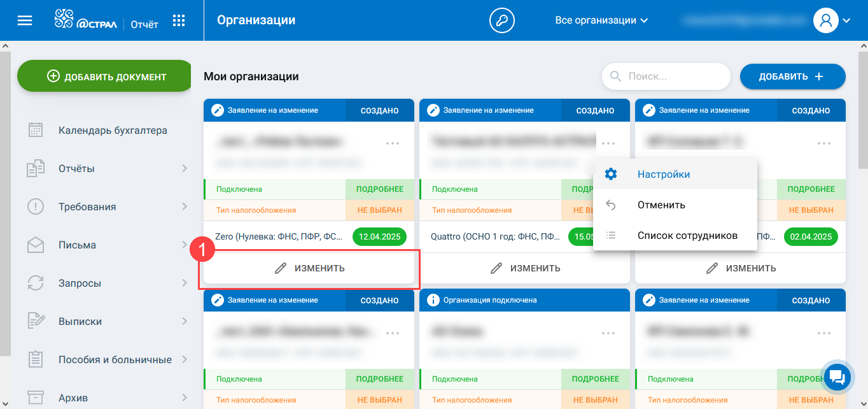
Task: Select Список сотрудников menu entry
Action: tap(687, 236)
